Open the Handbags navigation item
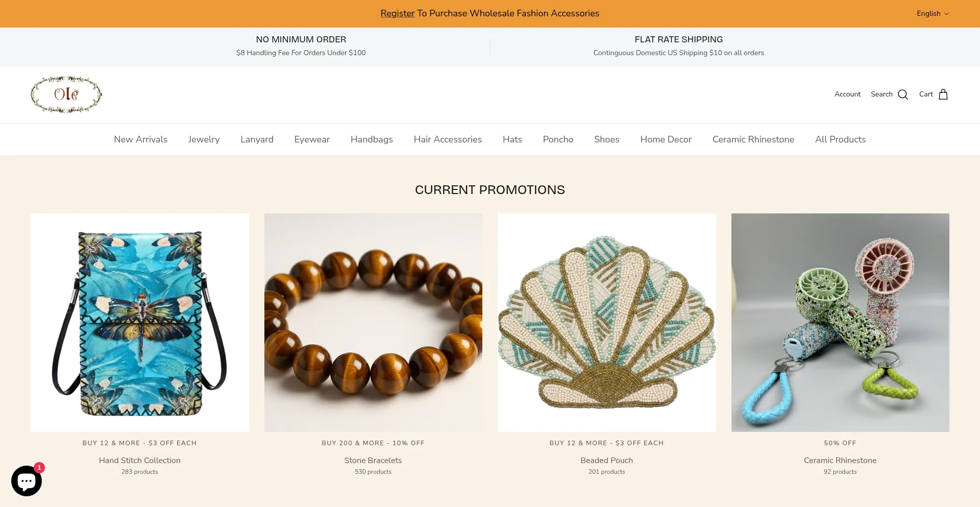The width and height of the screenshot is (980, 507). pyautogui.click(x=372, y=139)
